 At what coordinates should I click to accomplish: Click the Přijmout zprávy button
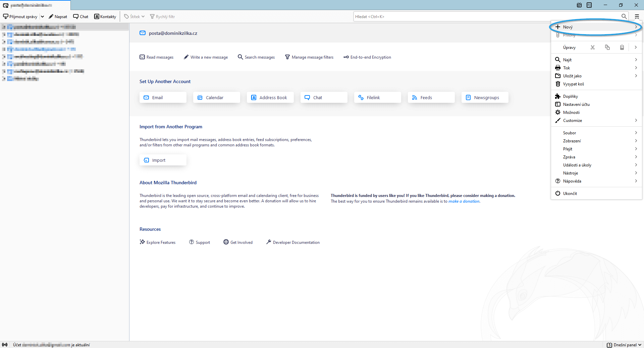(20, 16)
